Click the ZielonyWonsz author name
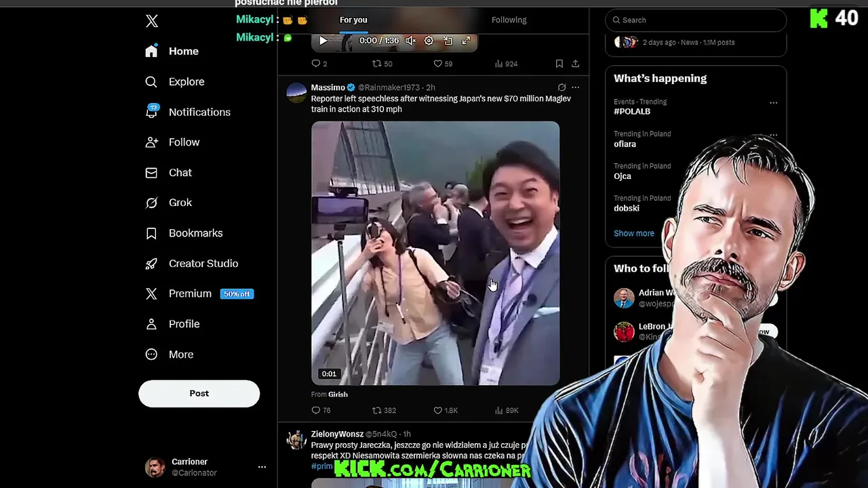Image resolution: width=868 pixels, height=488 pixels. (x=337, y=434)
